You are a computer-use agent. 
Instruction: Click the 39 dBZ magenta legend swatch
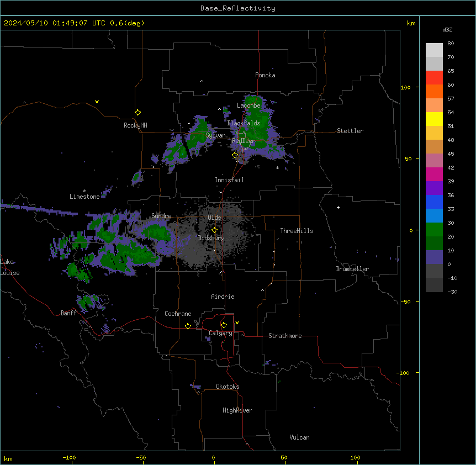(x=434, y=174)
